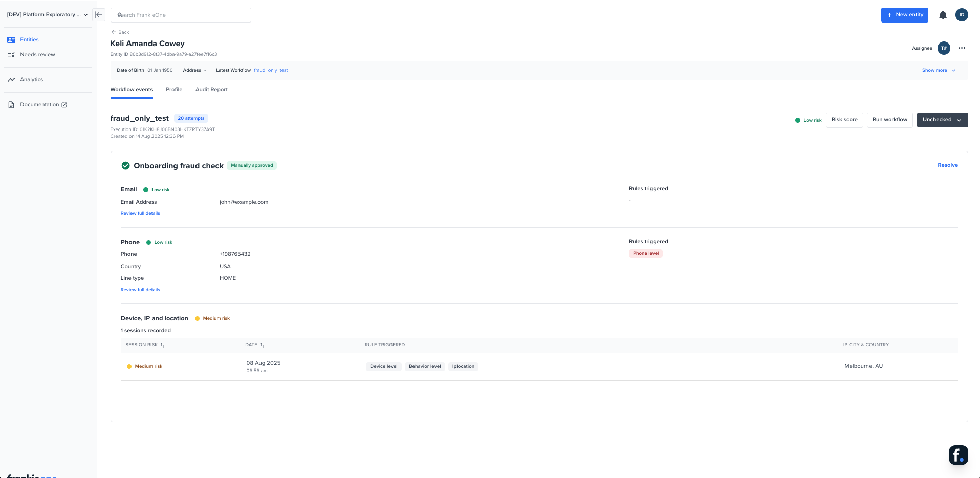The width and height of the screenshot is (980, 478).
Task: Expand the Unchecked status dropdown
Action: click(942, 120)
